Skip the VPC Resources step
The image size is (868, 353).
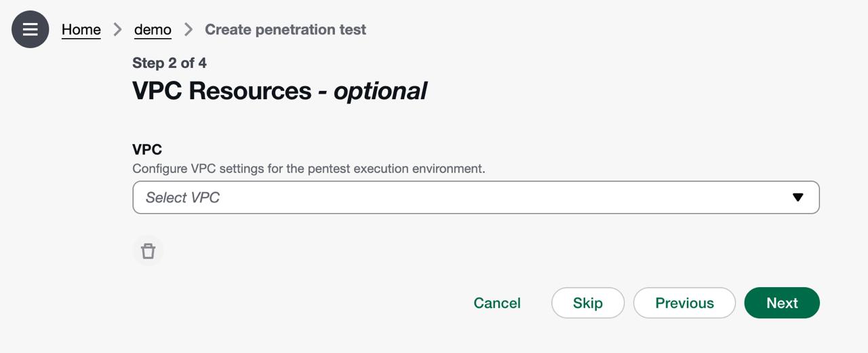[587, 303]
